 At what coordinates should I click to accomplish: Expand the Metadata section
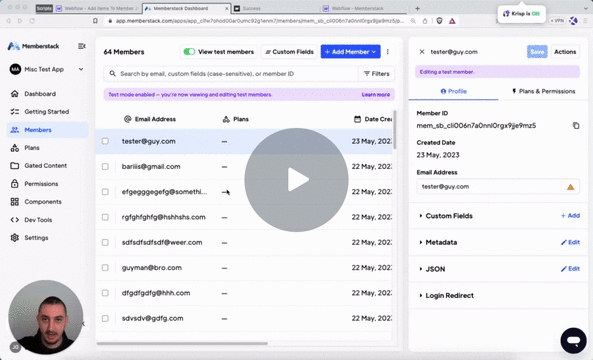point(438,242)
